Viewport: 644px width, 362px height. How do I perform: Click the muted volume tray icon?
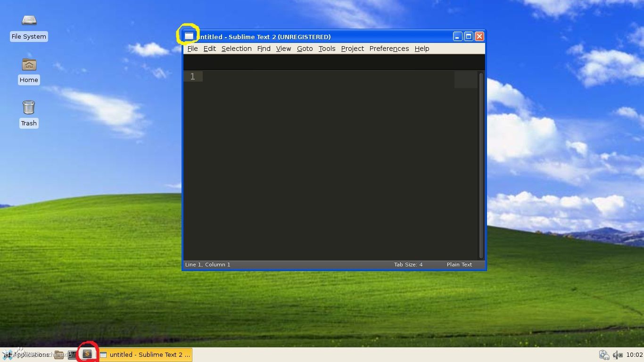(617, 354)
